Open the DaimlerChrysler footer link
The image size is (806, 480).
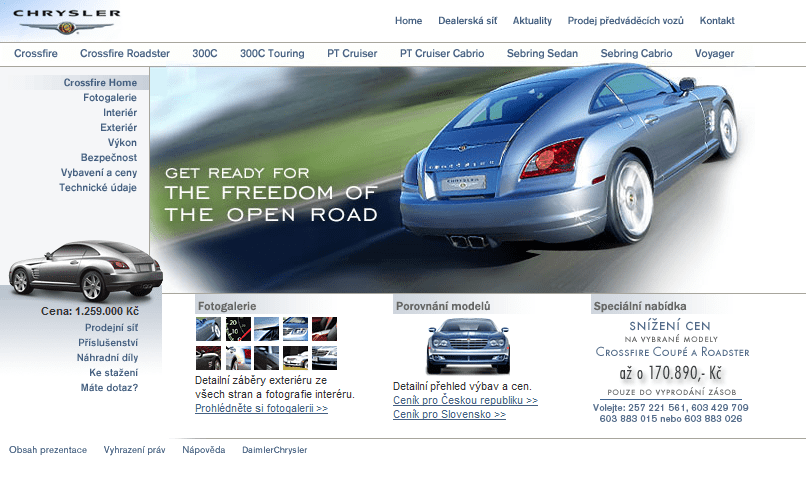click(274, 450)
